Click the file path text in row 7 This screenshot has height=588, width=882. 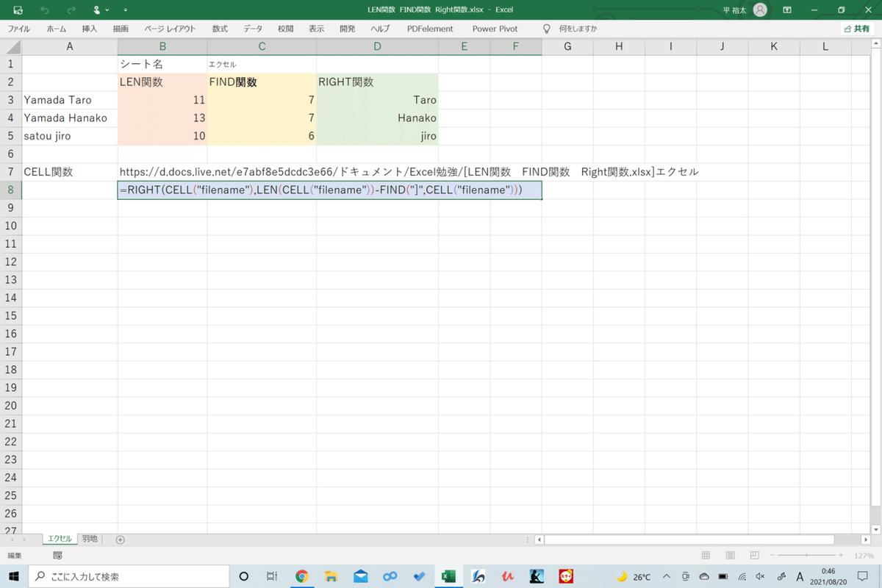click(409, 172)
